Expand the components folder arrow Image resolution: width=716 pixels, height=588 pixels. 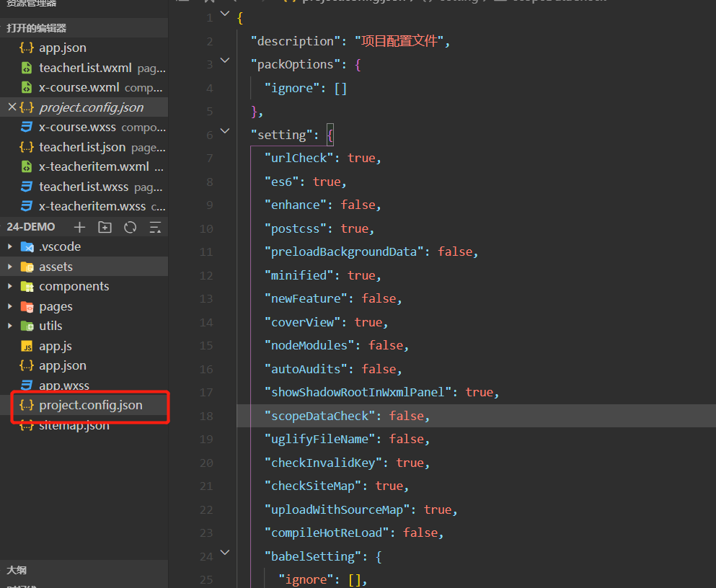click(x=10, y=287)
